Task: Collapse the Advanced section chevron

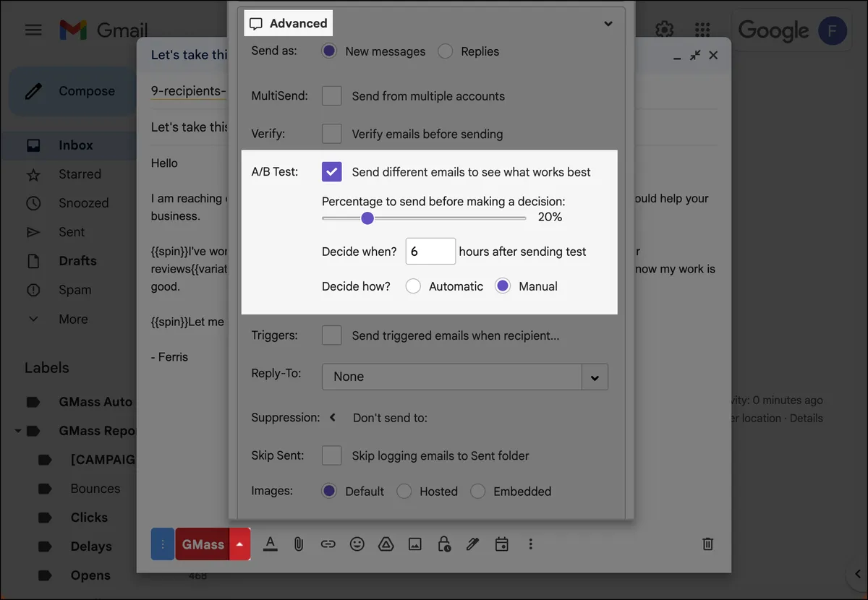Action: coord(608,24)
